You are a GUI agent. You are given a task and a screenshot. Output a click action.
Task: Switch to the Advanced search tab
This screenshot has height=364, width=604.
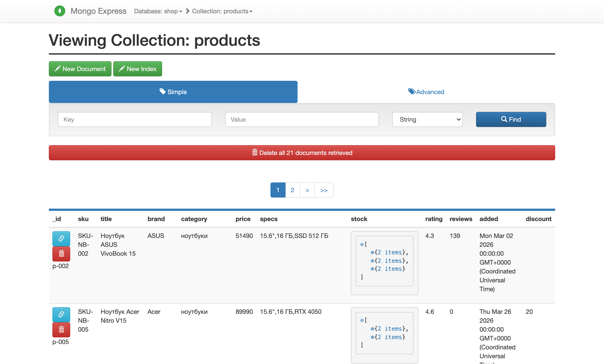coord(426,92)
